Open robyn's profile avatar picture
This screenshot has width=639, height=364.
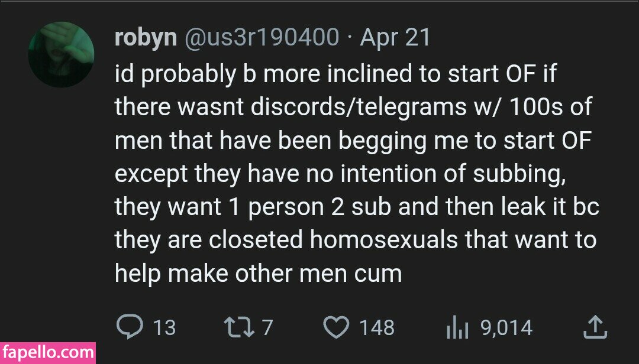tap(61, 55)
